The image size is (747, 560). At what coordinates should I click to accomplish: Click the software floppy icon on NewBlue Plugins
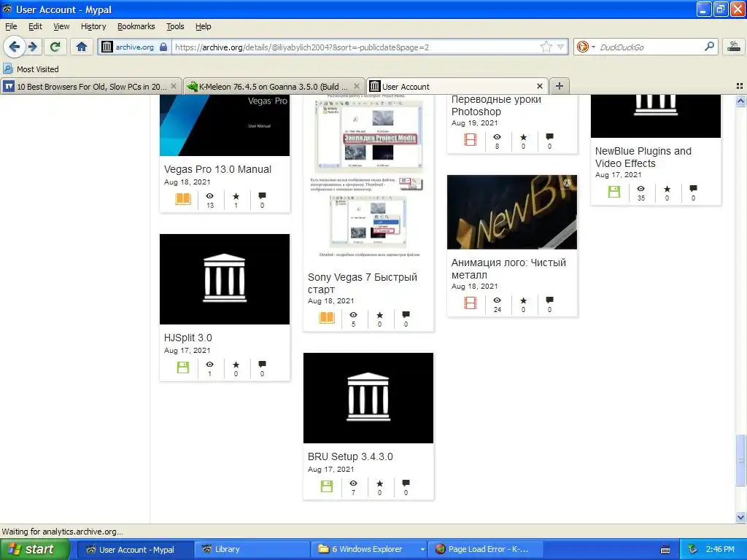pyautogui.click(x=614, y=192)
